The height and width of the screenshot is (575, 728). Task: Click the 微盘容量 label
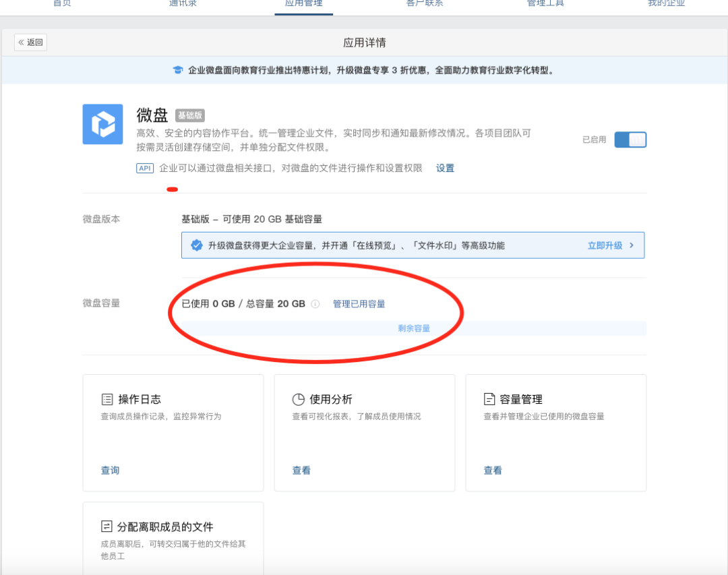pos(101,303)
